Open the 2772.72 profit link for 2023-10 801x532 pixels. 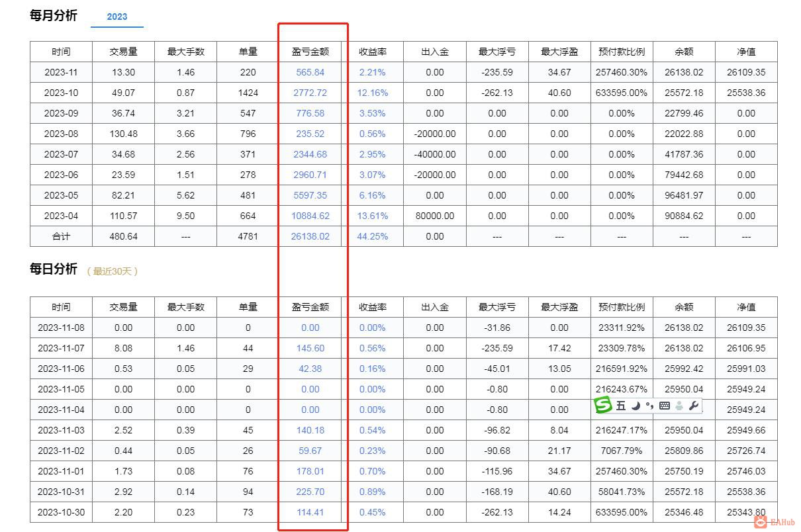coord(310,93)
